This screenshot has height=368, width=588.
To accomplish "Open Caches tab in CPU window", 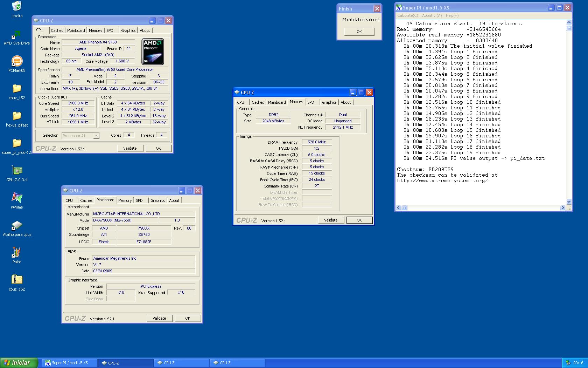I will [57, 30].
